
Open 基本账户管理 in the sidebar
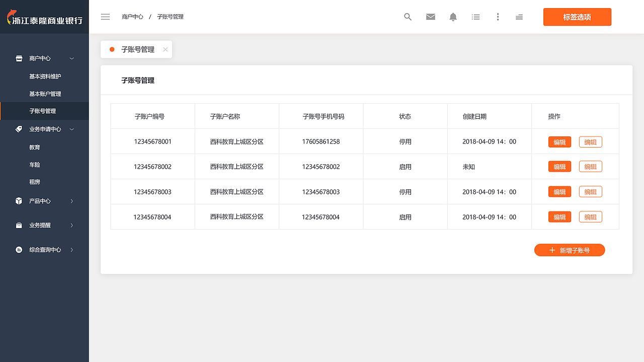pyautogui.click(x=45, y=94)
